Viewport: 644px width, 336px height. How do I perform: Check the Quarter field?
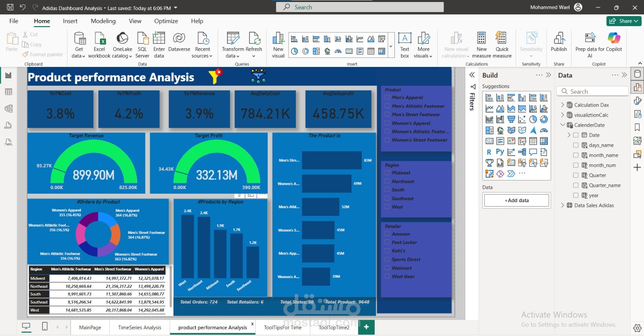tap(576, 175)
